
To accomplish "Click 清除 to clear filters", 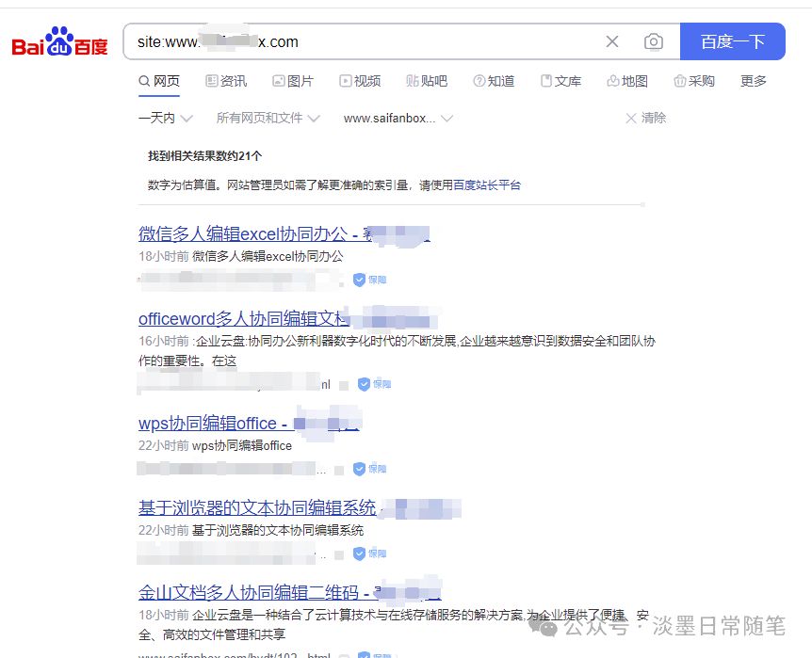I will pyautogui.click(x=646, y=118).
